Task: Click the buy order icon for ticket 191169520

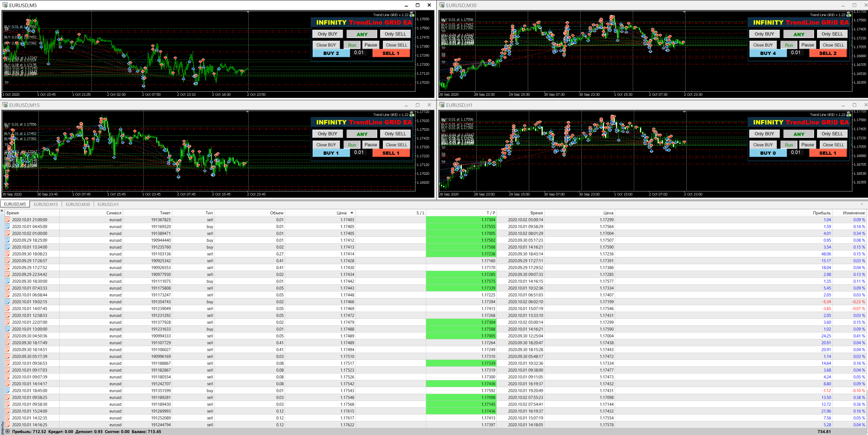Action: pos(8,226)
